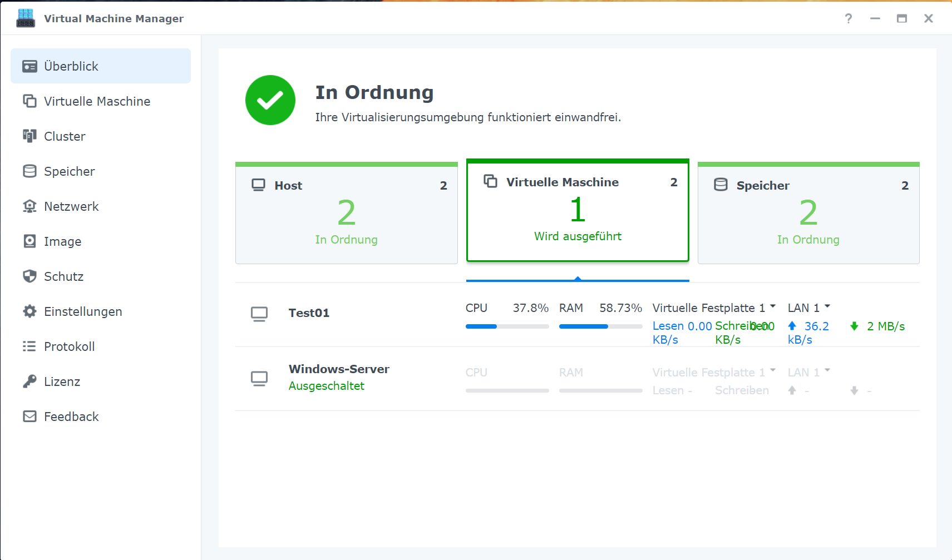Click the green checkmark status icon
The image size is (952, 560).
click(x=270, y=100)
